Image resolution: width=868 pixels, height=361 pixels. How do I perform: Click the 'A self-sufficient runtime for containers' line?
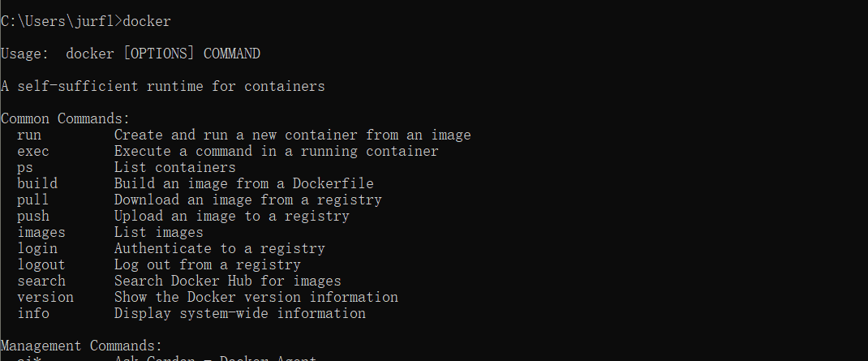[x=162, y=86]
